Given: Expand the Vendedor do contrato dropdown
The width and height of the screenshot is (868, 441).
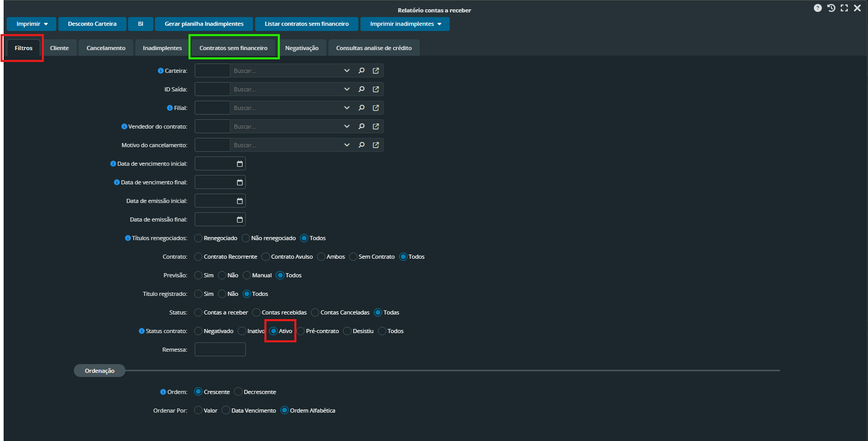Looking at the screenshot, I should coord(346,127).
